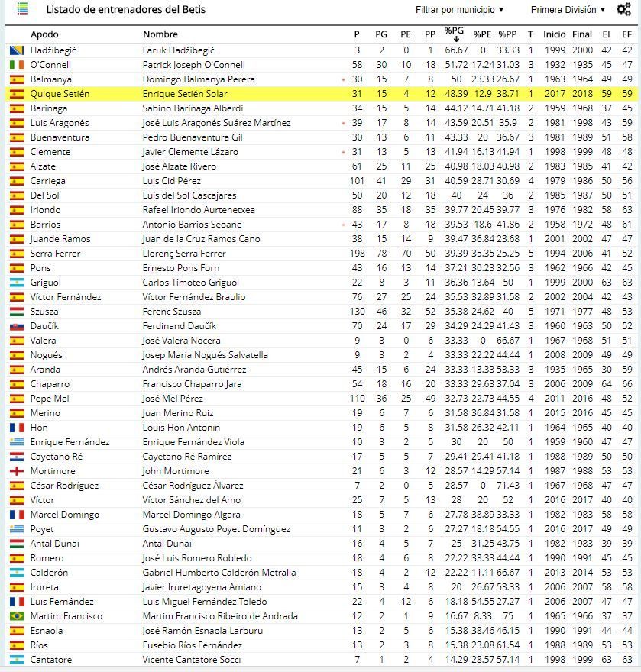Select 'Lorenç Serra Ferrer' full name

(x=184, y=254)
